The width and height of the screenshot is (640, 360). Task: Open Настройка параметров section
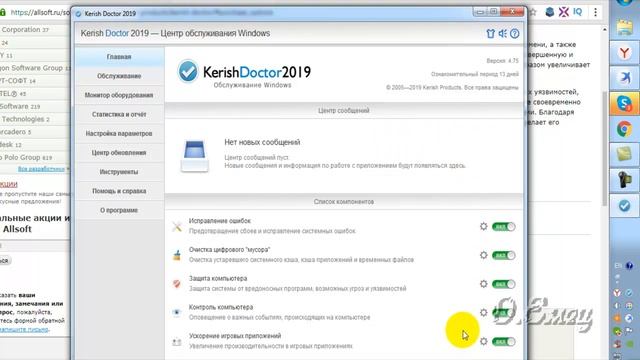click(x=119, y=133)
